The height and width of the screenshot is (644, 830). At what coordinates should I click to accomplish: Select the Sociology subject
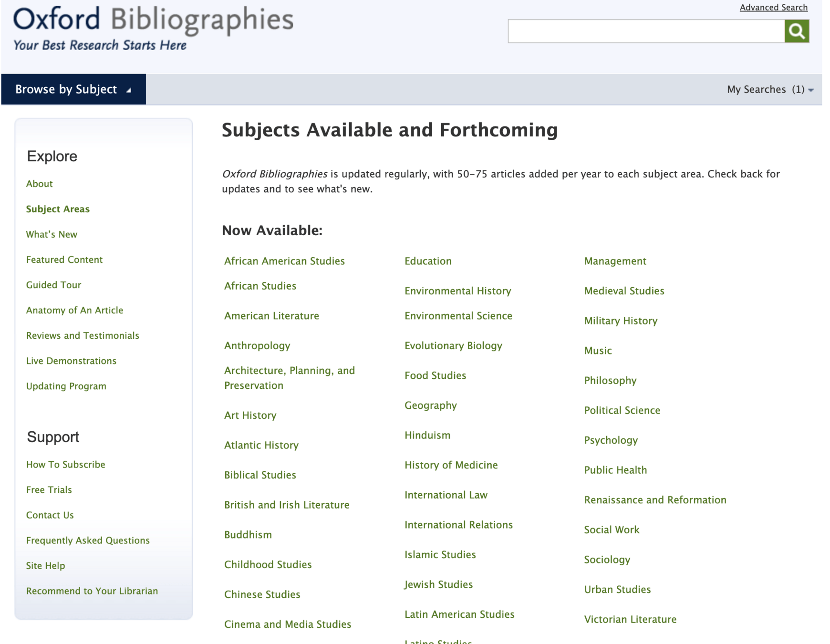(x=607, y=560)
